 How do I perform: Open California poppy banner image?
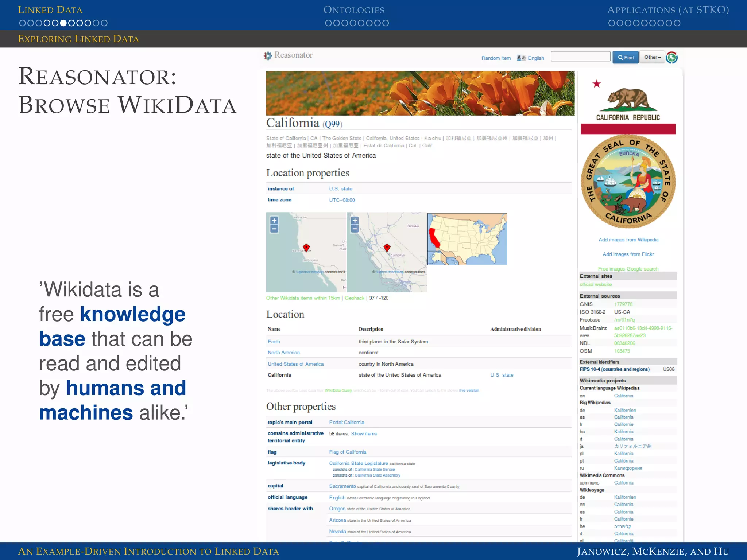[x=420, y=93]
